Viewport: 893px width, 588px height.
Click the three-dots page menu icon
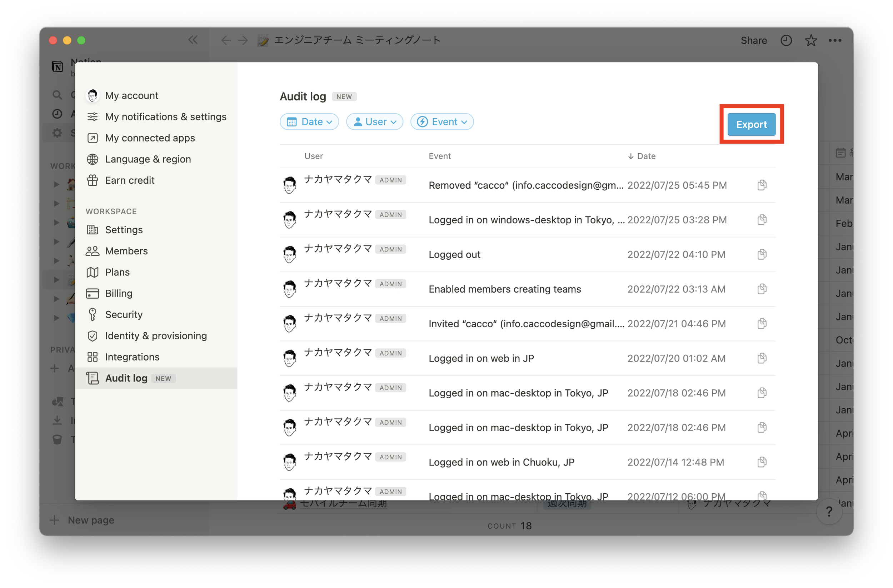835,40
